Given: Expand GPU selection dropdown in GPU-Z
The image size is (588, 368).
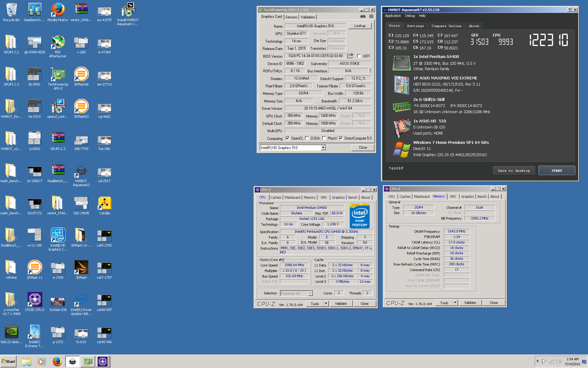Looking at the screenshot, I should coord(323,148).
